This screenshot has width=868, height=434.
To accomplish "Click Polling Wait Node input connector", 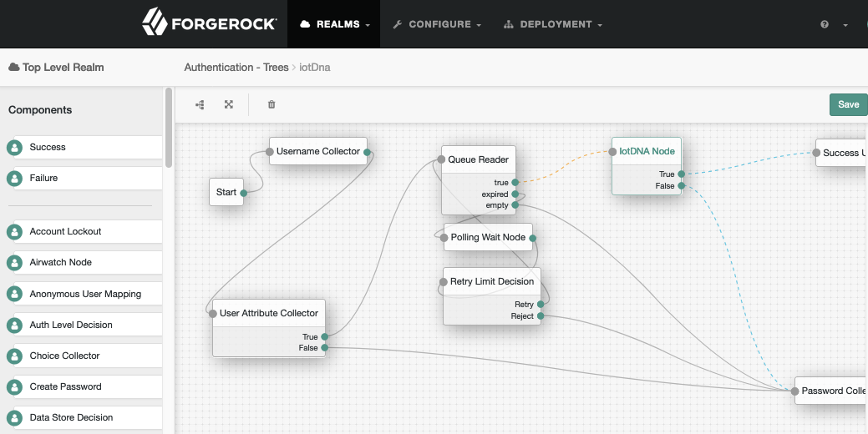I will [x=444, y=238].
